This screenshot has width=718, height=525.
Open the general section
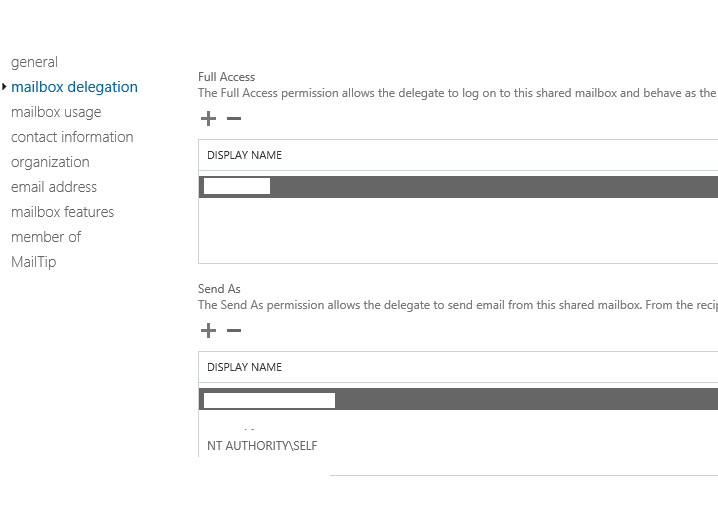[x=34, y=62]
